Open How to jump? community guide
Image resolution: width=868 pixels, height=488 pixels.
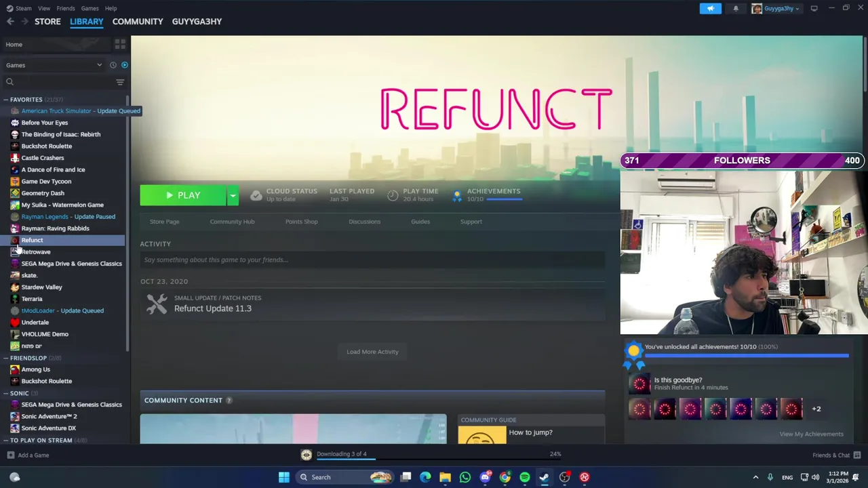(530, 432)
